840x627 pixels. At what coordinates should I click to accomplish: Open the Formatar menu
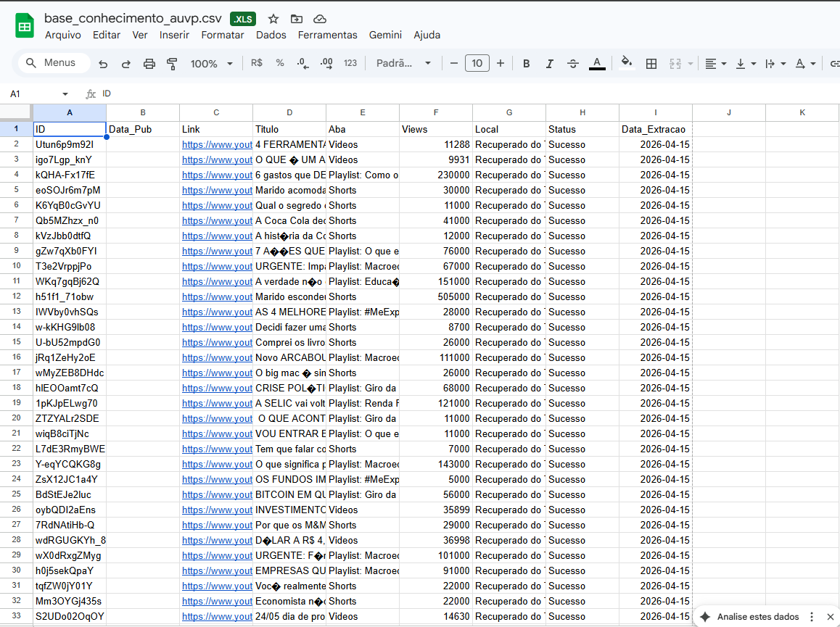pyautogui.click(x=223, y=35)
